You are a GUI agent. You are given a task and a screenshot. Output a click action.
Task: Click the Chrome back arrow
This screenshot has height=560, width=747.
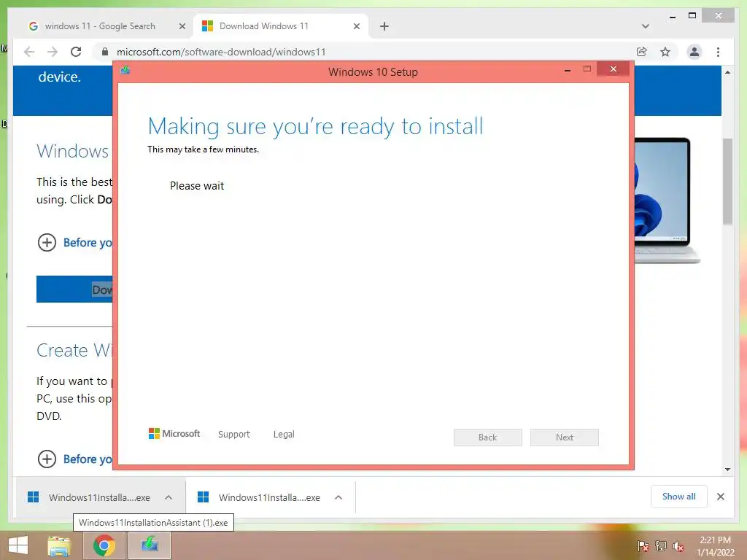click(29, 52)
